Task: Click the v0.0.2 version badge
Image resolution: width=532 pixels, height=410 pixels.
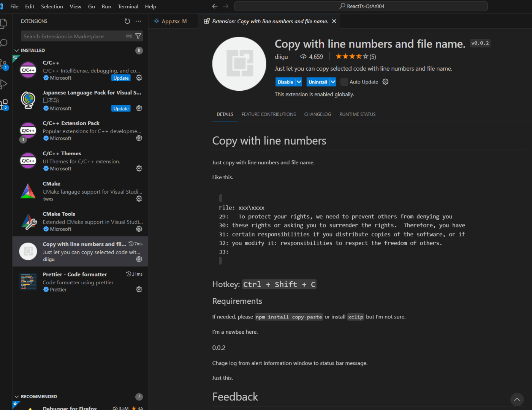Action: [480, 43]
